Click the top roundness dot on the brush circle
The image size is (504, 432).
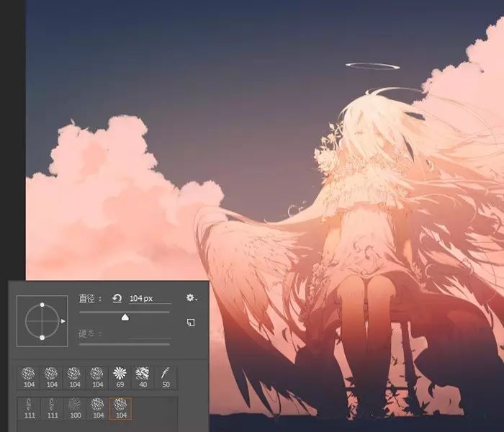(42, 305)
